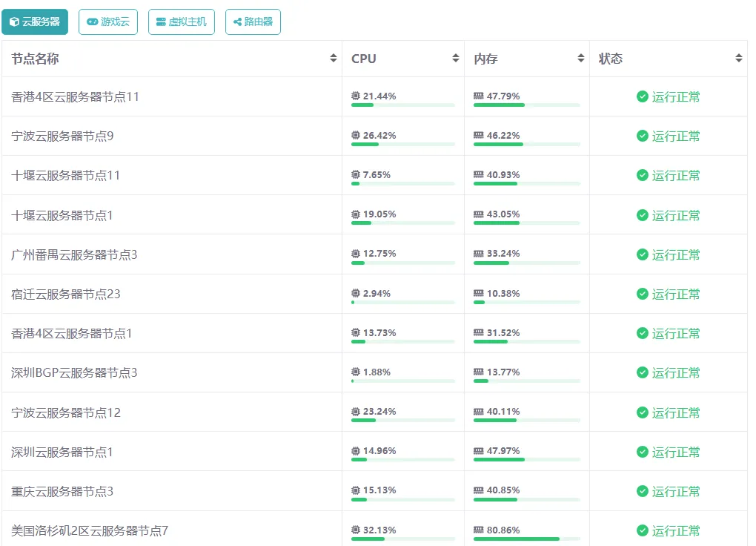This screenshot has width=756, height=546.
Task: Sort by 内存 using its header arrows
Action: point(581,59)
